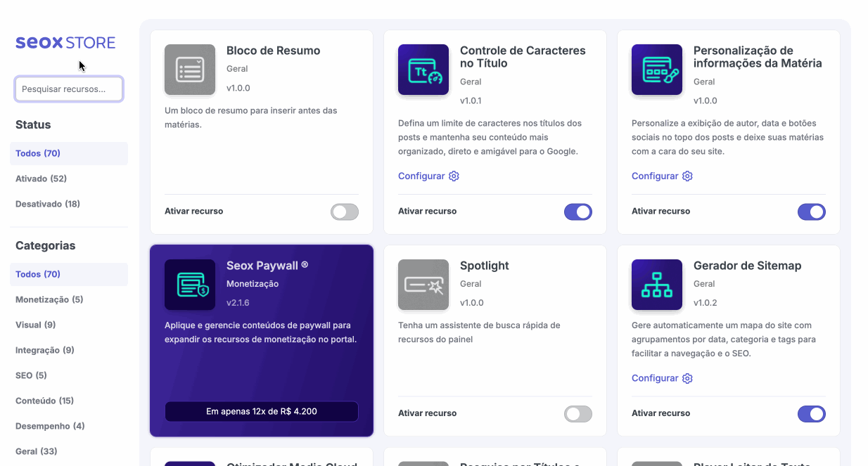This screenshot has height=466, width=868.
Task: Show the Conteúdo (15) category
Action: click(69, 401)
